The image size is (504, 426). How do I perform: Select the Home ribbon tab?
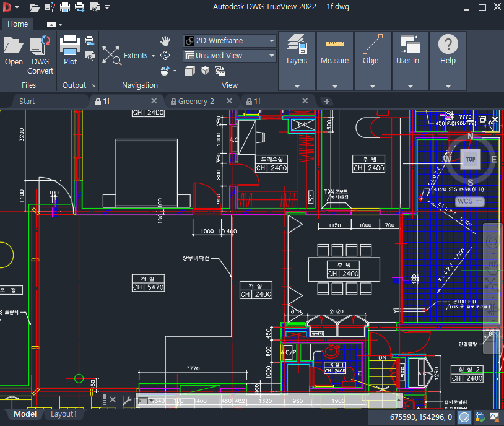(x=18, y=24)
